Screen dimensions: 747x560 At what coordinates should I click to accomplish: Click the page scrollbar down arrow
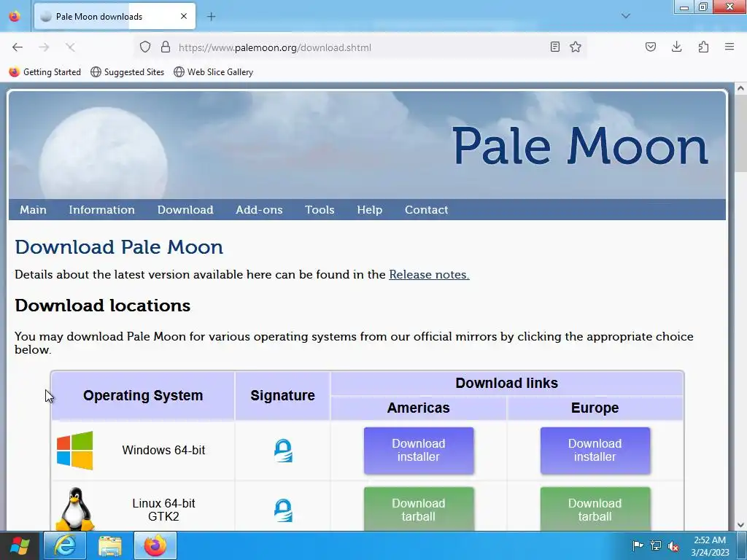pos(740,525)
